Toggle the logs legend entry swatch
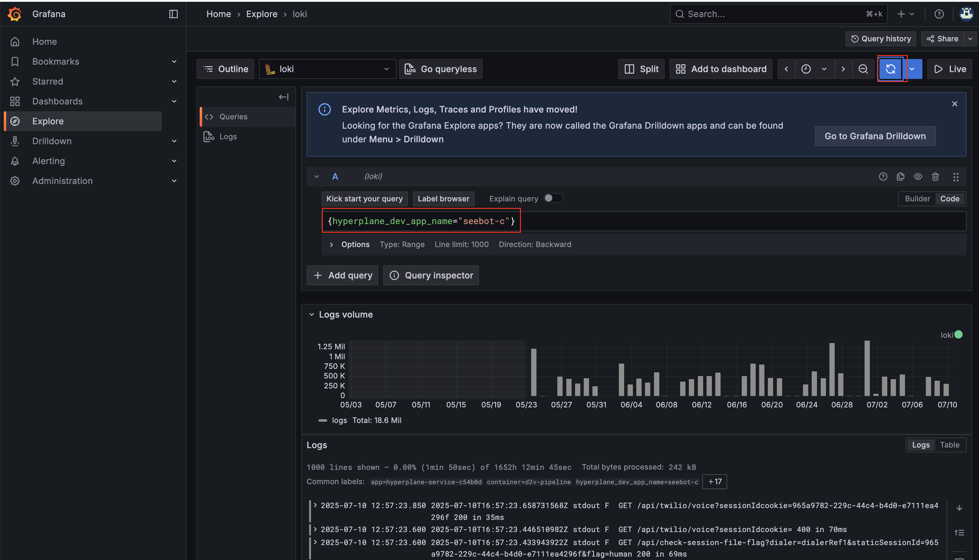The image size is (979, 560). point(323,420)
